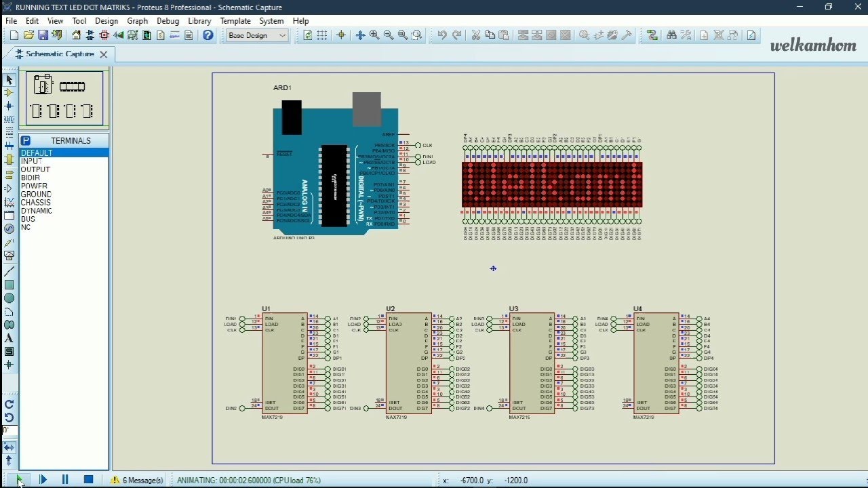
Task: Open the Library menu
Action: tap(199, 21)
